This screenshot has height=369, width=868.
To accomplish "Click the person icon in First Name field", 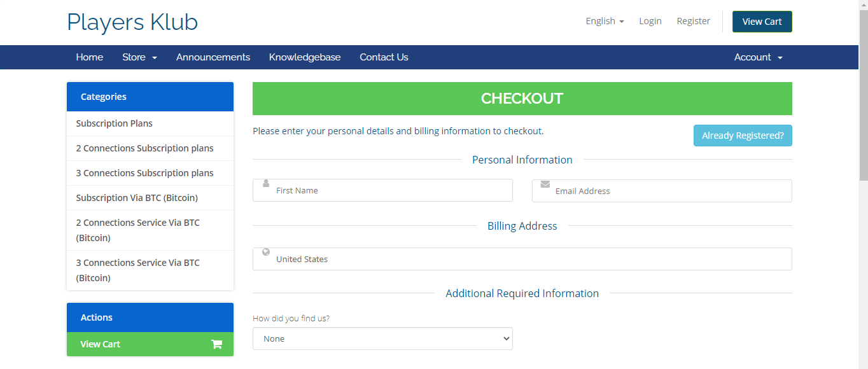I will 266,183.
